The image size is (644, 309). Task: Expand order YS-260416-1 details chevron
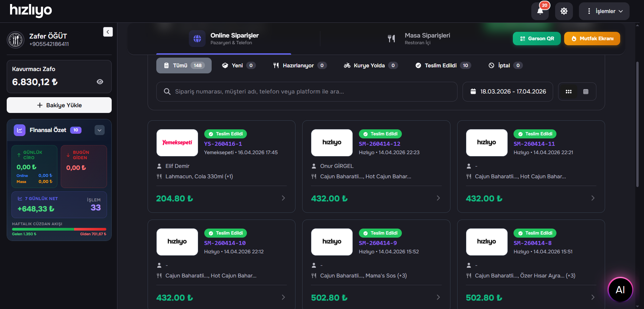283,198
